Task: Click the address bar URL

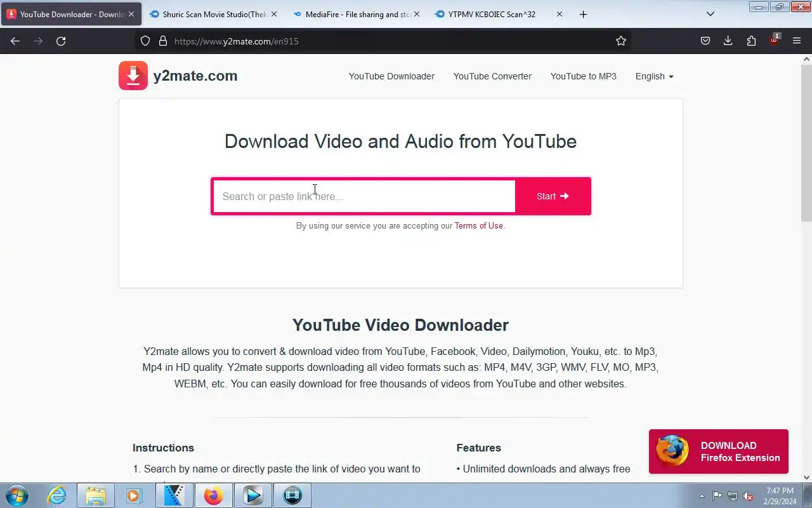Action: click(x=237, y=41)
